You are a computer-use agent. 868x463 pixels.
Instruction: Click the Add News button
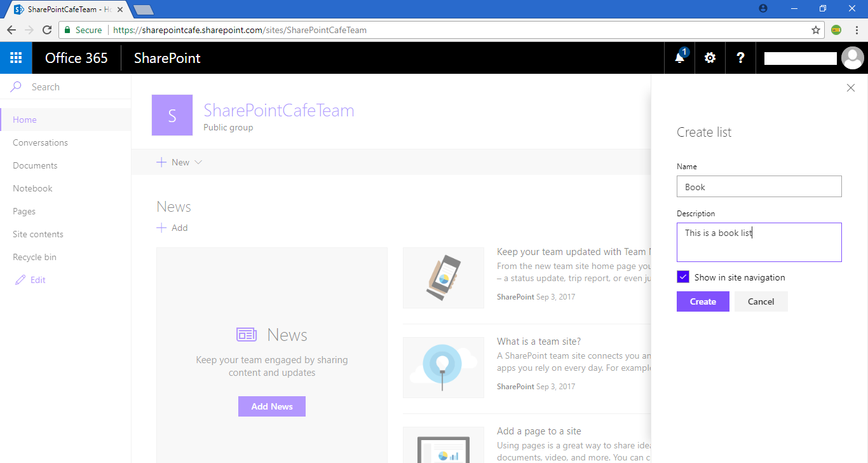pyautogui.click(x=272, y=406)
